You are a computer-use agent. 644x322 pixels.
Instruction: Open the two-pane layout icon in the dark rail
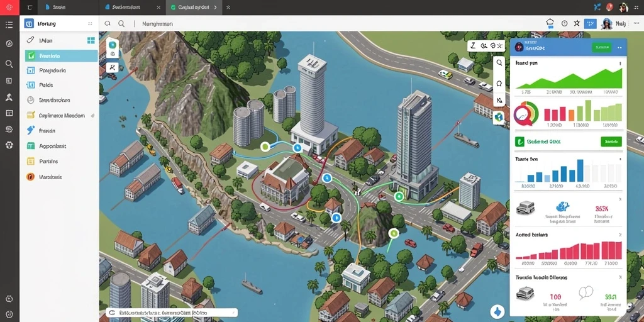coord(9,113)
